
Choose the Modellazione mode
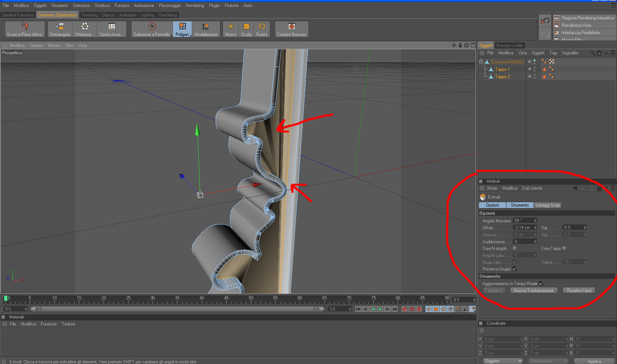pyautogui.click(x=206, y=29)
